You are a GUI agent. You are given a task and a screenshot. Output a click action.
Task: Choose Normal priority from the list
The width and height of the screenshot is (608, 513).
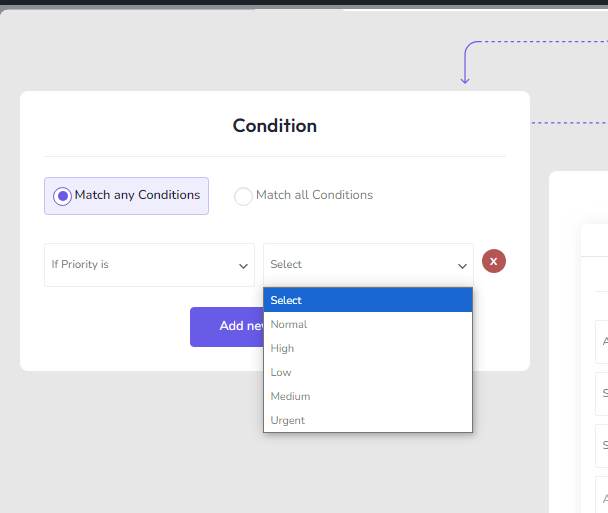coord(368,324)
